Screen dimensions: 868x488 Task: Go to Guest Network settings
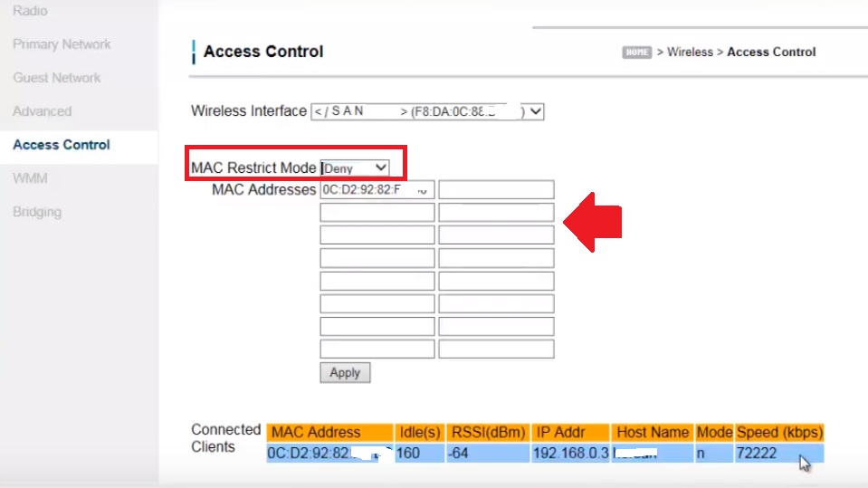coord(57,78)
